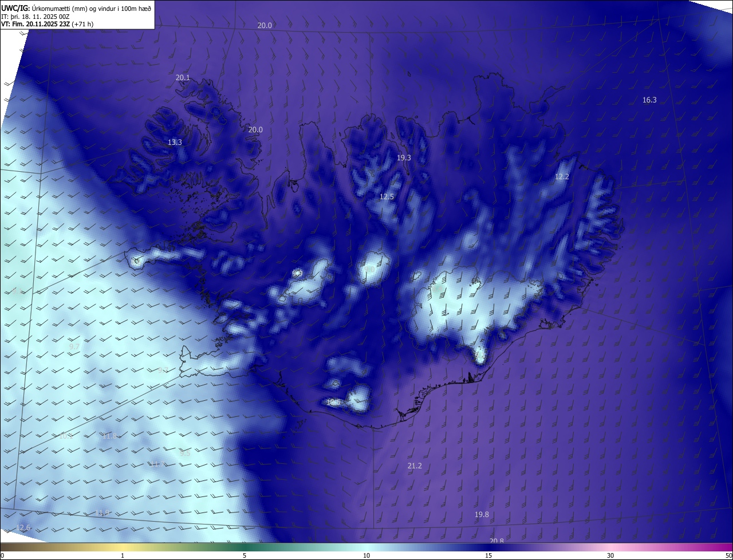Click the 'IT: þri. 18. 11. 2025 00Z' line
This screenshot has width=733, height=560.
click(x=36, y=16)
